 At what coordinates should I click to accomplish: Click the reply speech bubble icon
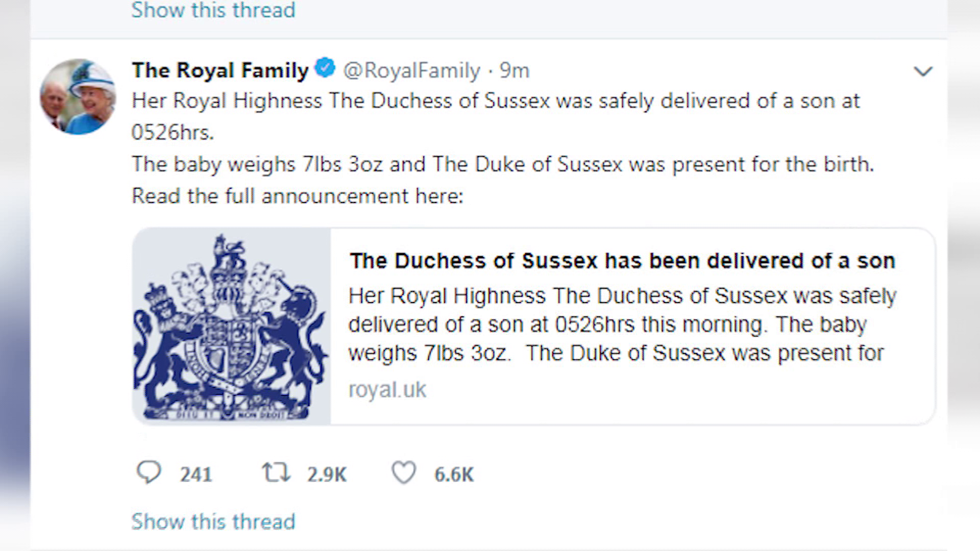pyautogui.click(x=149, y=472)
